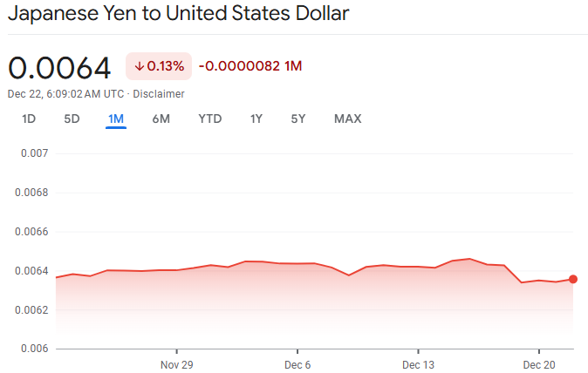Image resolution: width=588 pixels, height=373 pixels.
Task: Click the Japanese Yen to United States Dollar title
Action: (x=179, y=15)
